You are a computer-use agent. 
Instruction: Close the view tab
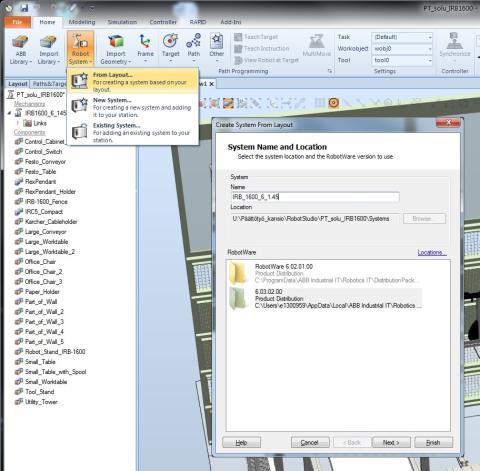coord(211,84)
